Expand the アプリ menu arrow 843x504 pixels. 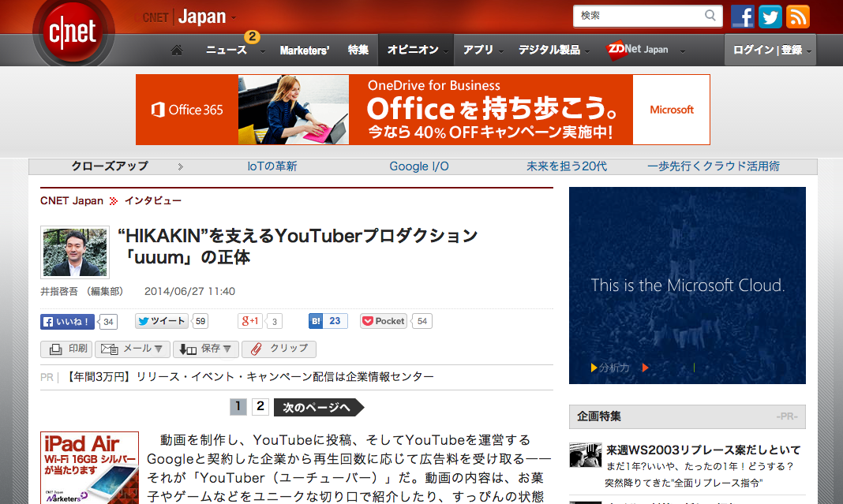pyautogui.click(x=501, y=51)
